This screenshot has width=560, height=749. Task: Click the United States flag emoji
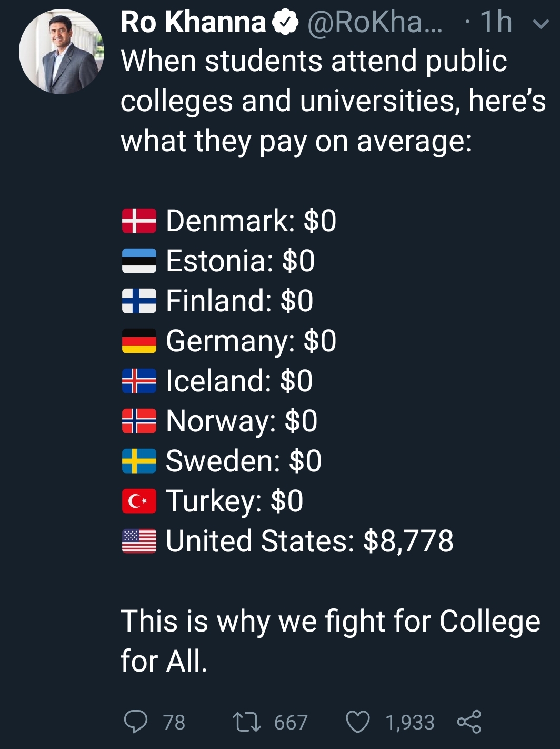pos(138,541)
